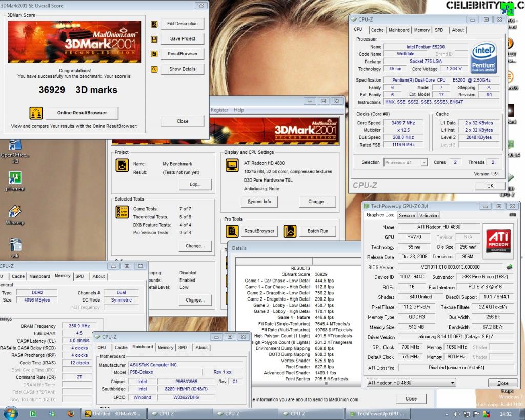Image resolution: width=525 pixels, height=420 pixels.
Task: Click the Pro Tools ResultBrowser button
Action: click(x=259, y=231)
